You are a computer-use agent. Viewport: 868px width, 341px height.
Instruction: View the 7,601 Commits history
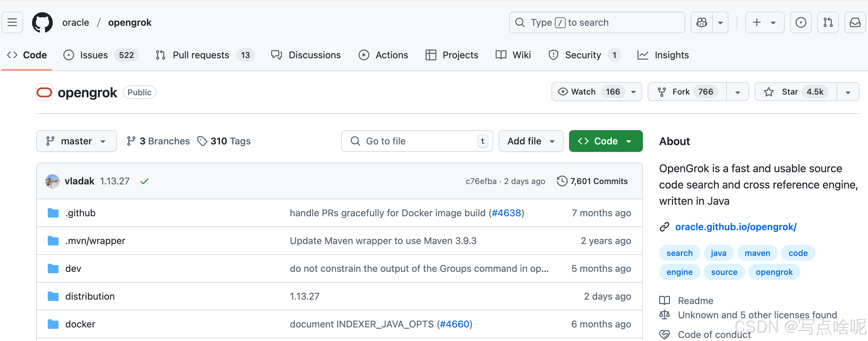click(592, 181)
